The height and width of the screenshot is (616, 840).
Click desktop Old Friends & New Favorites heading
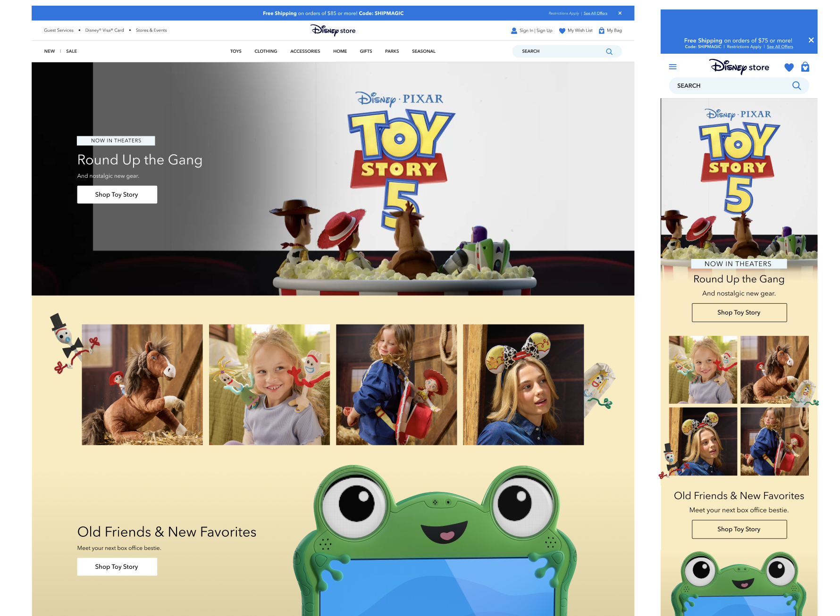pyautogui.click(x=167, y=532)
